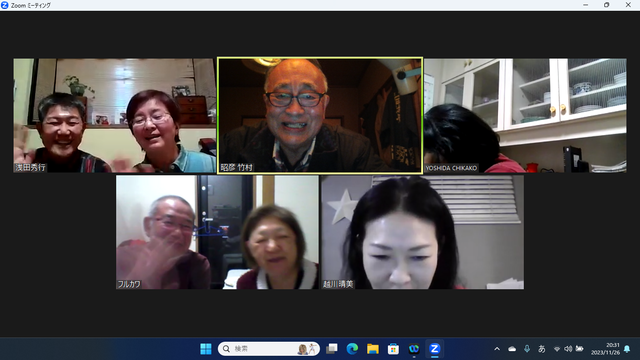Click the Windows Start button
The width and height of the screenshot is (640, 360).
coord(206,349)
